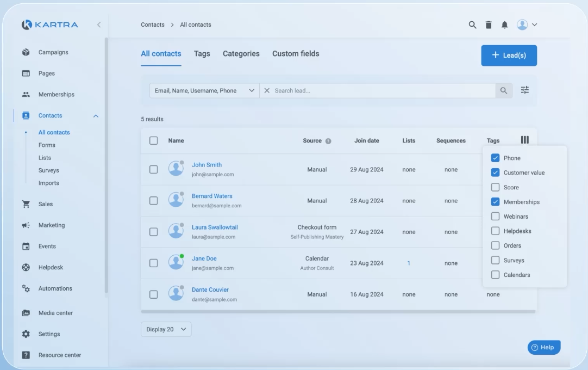Select the Jane Doe row checkbox
Viewport: 588px width, 370px height.
153,263
